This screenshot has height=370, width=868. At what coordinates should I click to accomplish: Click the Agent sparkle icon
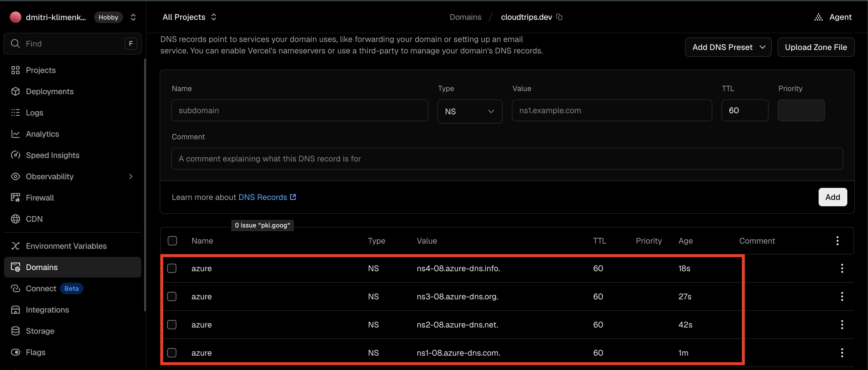click(819, 17)
